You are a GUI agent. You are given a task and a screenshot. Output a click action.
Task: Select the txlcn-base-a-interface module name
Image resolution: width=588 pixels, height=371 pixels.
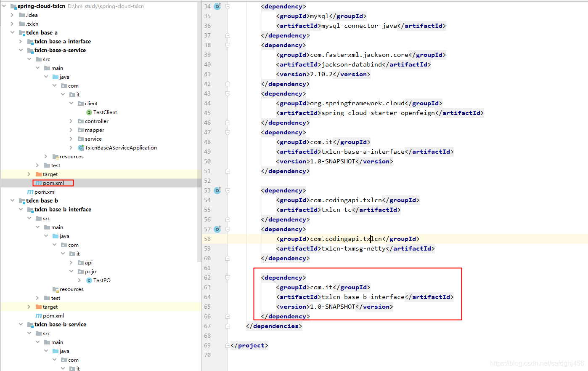tap(63, 42)
